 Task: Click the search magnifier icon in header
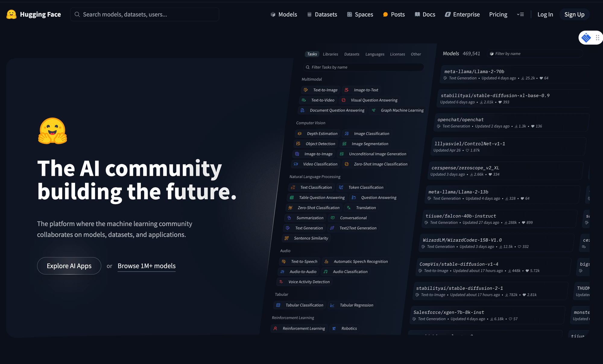[x=77, y=14]
